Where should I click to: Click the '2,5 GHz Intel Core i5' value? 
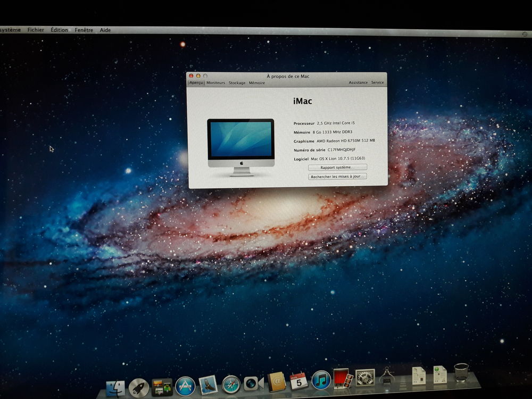click(336, 123)
